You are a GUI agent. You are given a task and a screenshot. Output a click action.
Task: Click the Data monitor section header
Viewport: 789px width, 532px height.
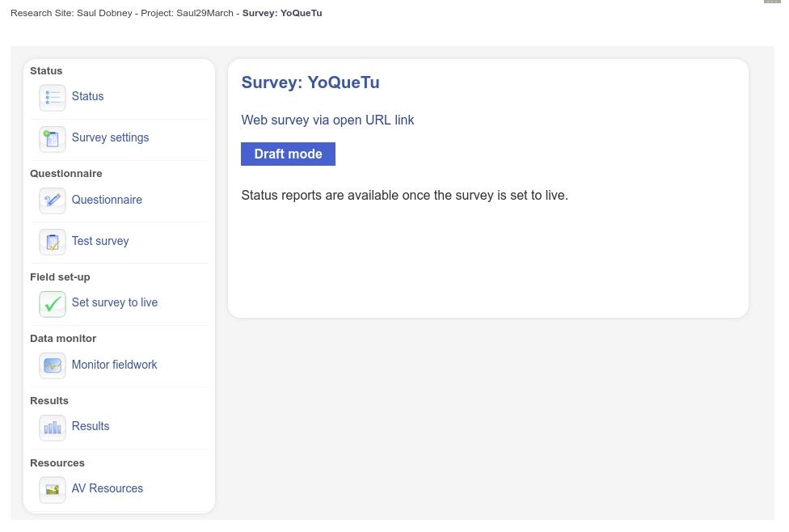63,339
